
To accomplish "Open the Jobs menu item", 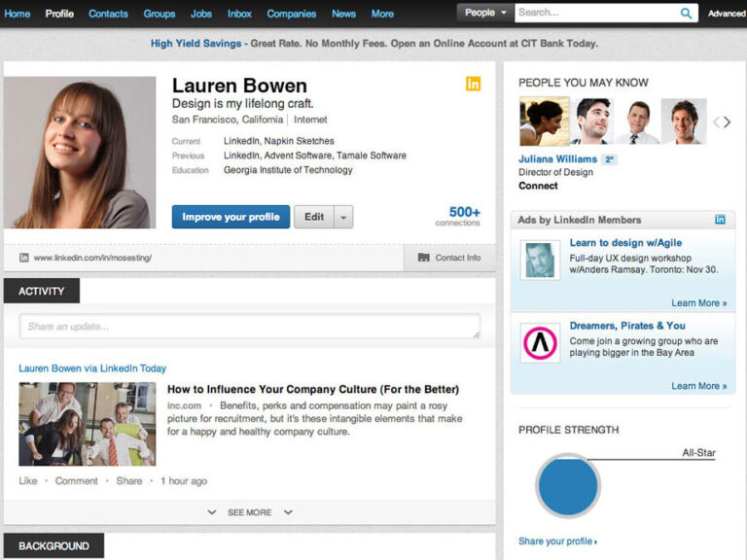I will 201,14.
